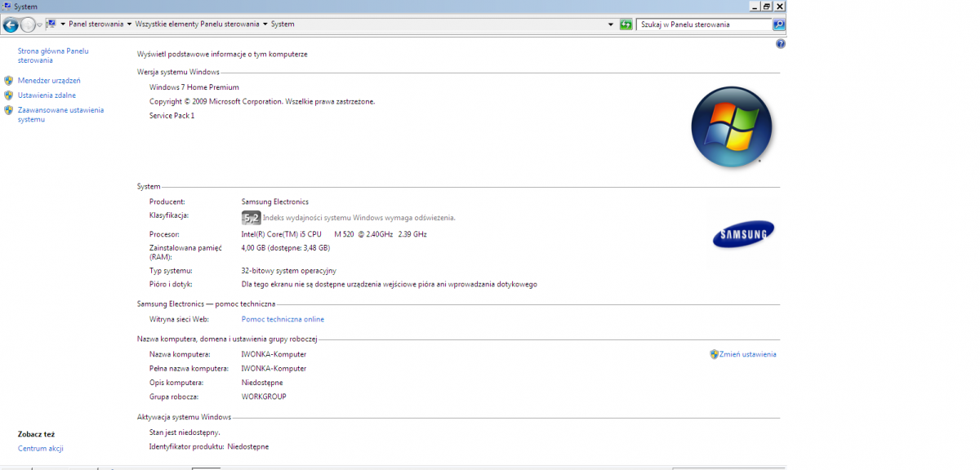Focus the Szukaj w Panelu sterowania field
This screenshot has width=980, height=470.
[704, 24]
